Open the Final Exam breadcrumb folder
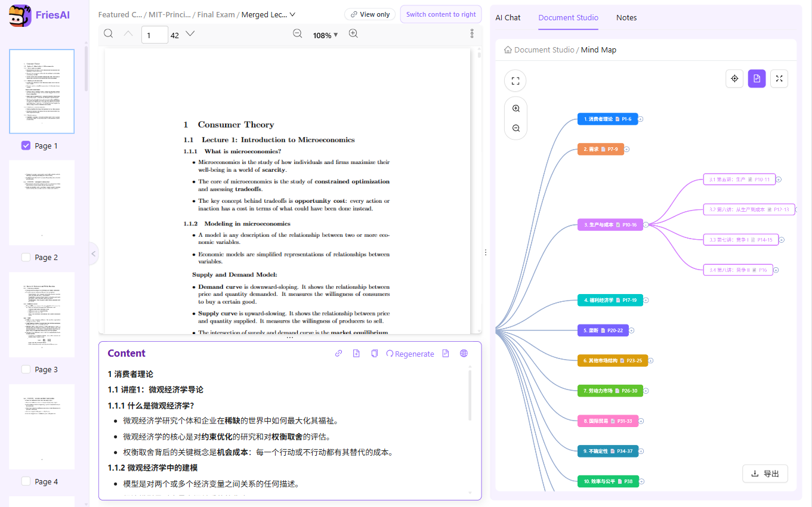 click(215, 14)
